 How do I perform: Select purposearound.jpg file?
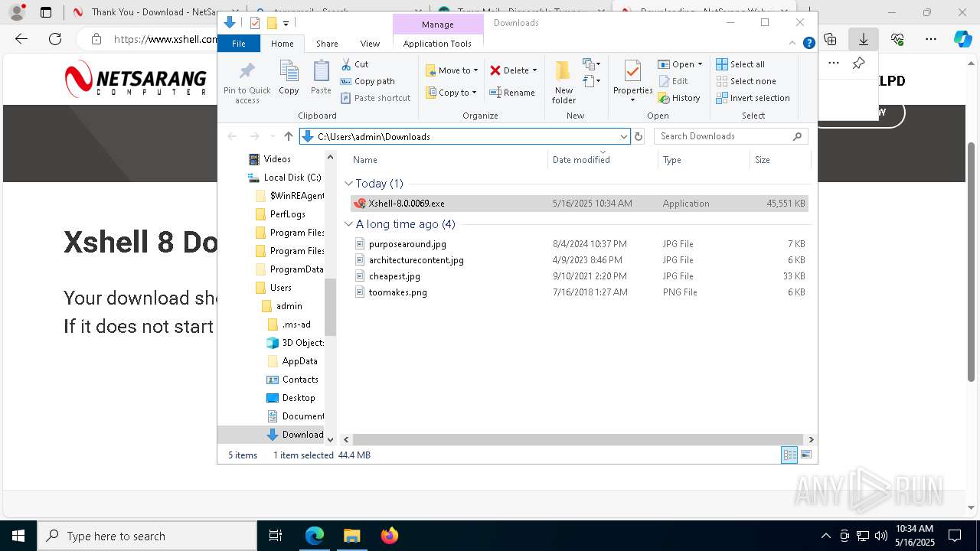coord(579,244)
